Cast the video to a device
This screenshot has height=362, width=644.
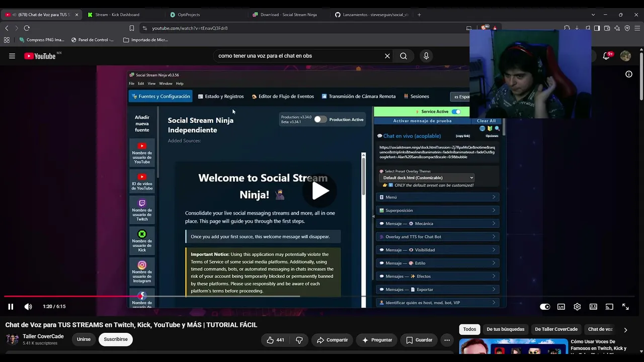point(609,307)
